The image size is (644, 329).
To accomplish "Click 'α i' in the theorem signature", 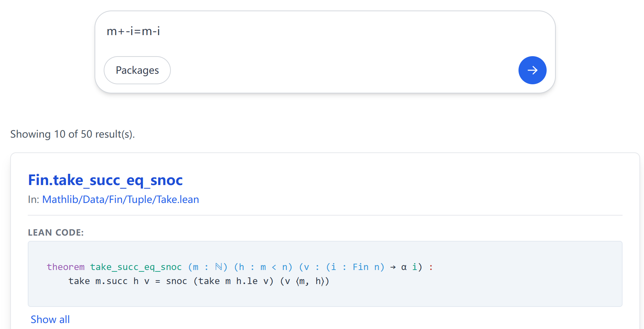I will click(x=409, y=267).
